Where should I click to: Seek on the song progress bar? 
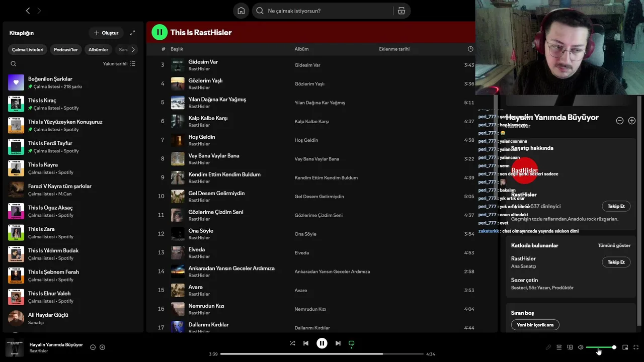pos(322,354)
